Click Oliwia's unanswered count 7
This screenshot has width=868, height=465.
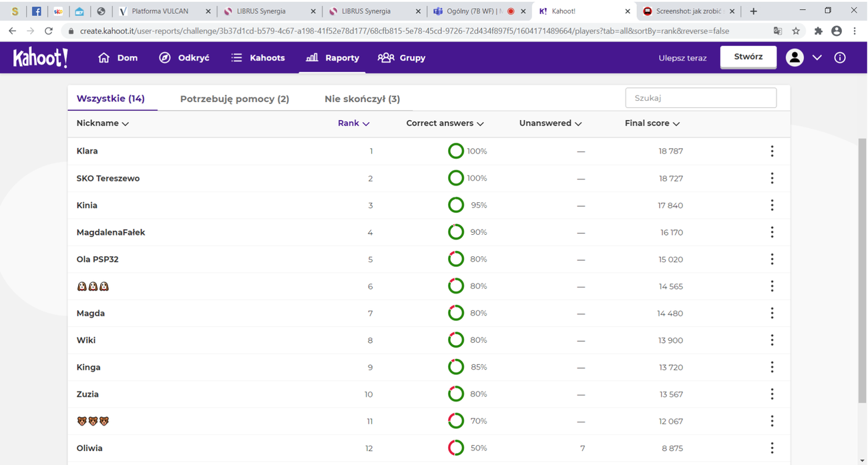(582, 448)
